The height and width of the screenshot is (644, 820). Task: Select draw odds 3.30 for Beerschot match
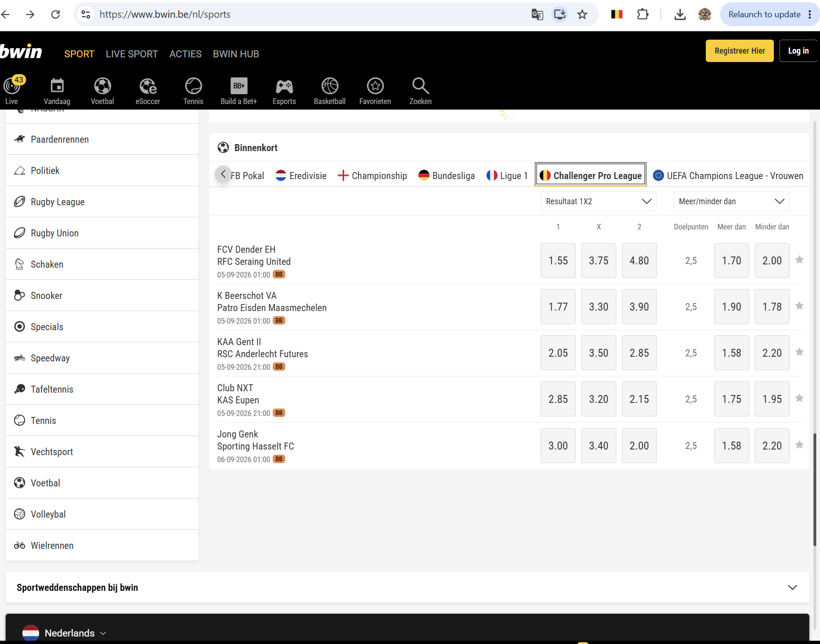599,306
